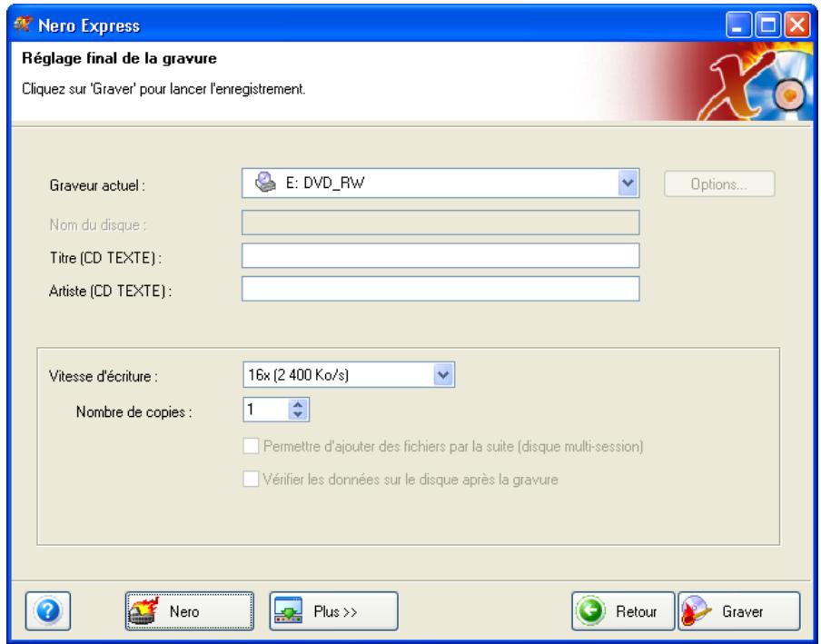This screenshot has width=821, height=644.
Task: Click the 'Graveur actuel :' label
Action: 97,185
